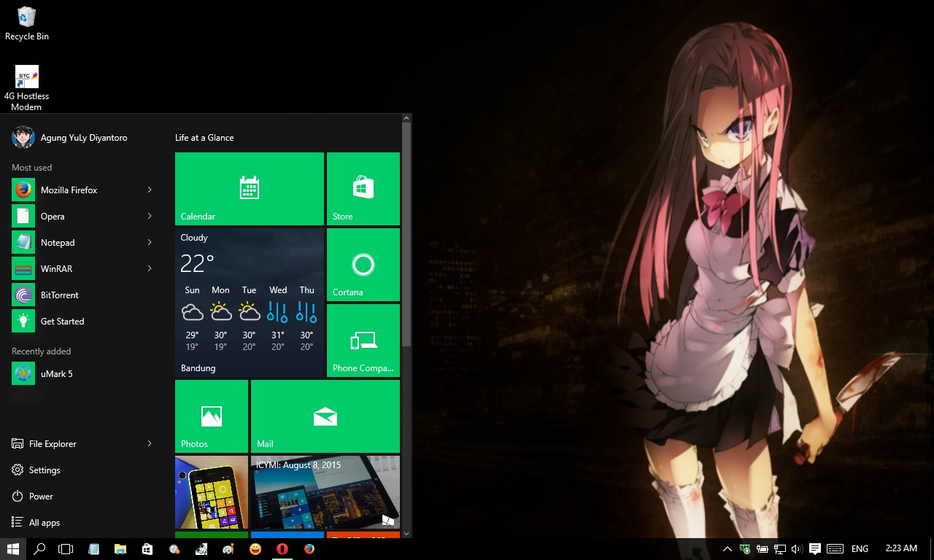Expand the Notepad jump list arrow
The height and width of the screenshot is (560, 934).
(x=150, y=242)
